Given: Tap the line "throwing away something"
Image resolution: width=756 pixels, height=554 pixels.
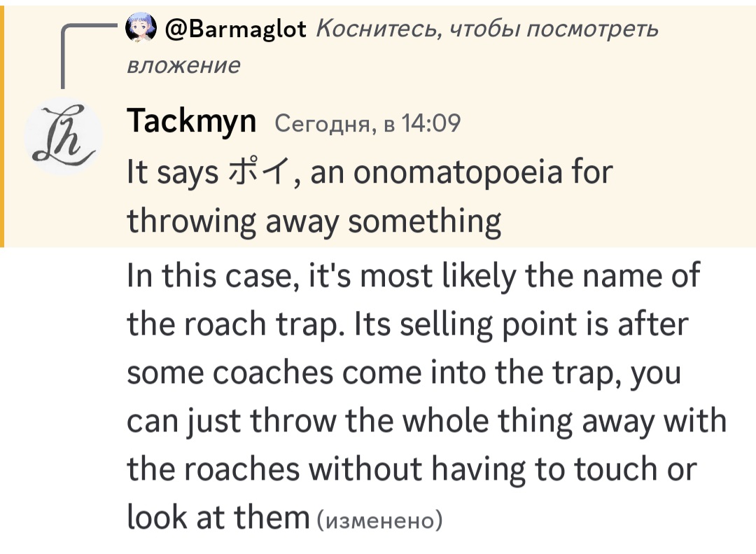Looking at the screenshot, I should [314, 222].
